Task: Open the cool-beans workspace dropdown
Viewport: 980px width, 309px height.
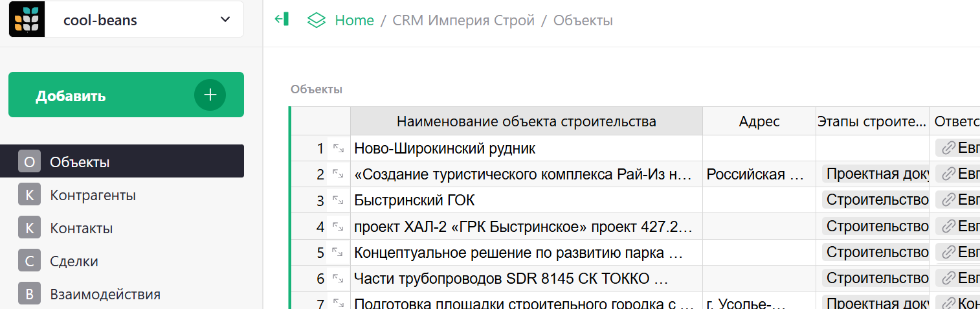Action: point(225,19)
